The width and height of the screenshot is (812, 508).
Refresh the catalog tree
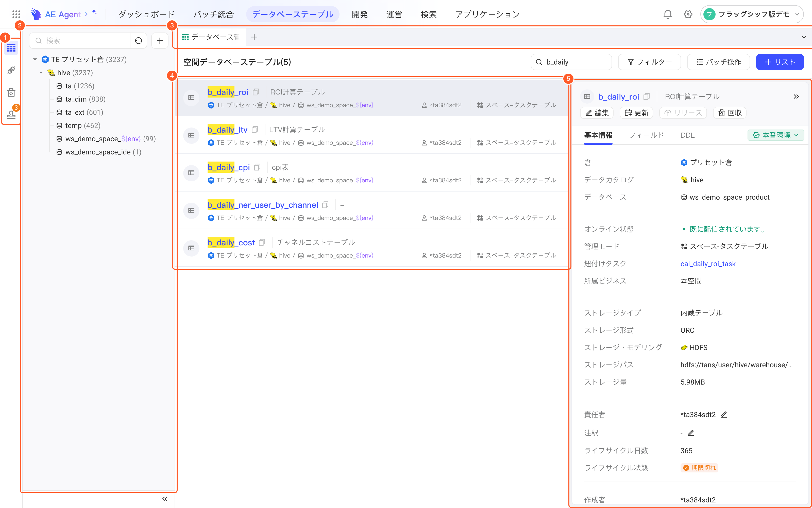[139, 41]
